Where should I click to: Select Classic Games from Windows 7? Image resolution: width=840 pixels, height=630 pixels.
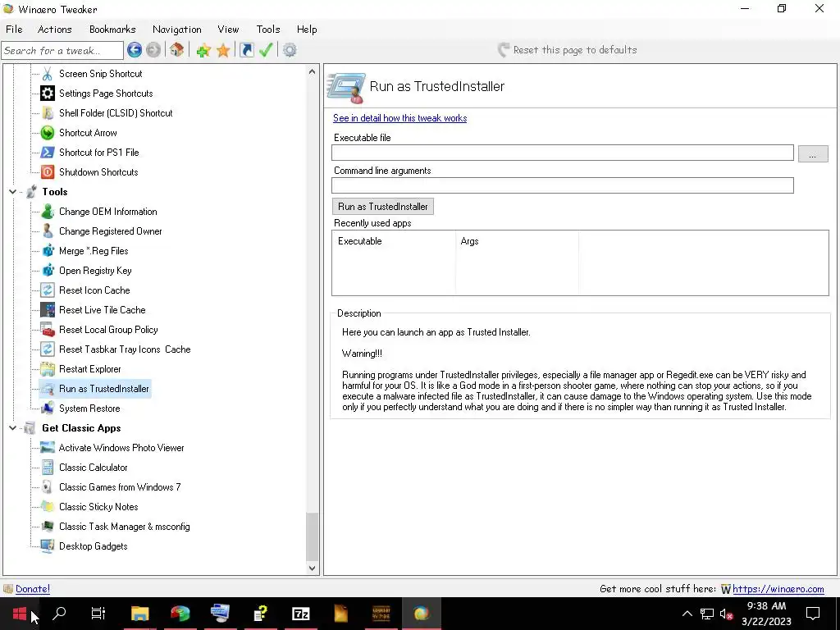click(120, 487)
